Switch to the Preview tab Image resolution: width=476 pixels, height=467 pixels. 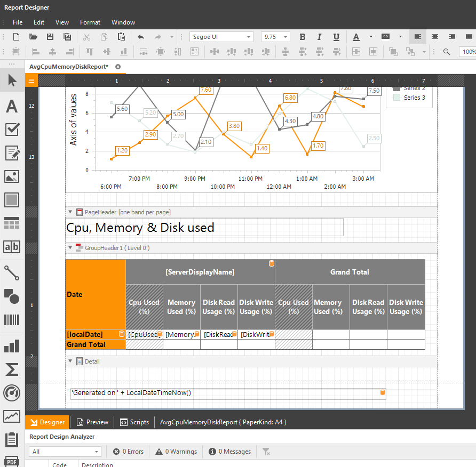[92, 422]
